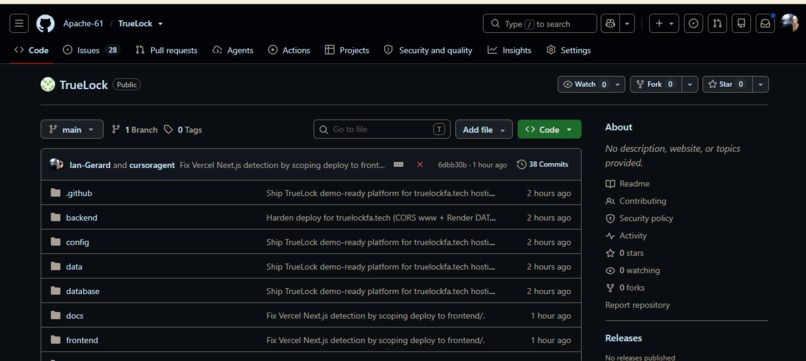The height and width of the screenshot is (361, 806).
Task: Switch to the Actions tab
Action: pos(289,50)
